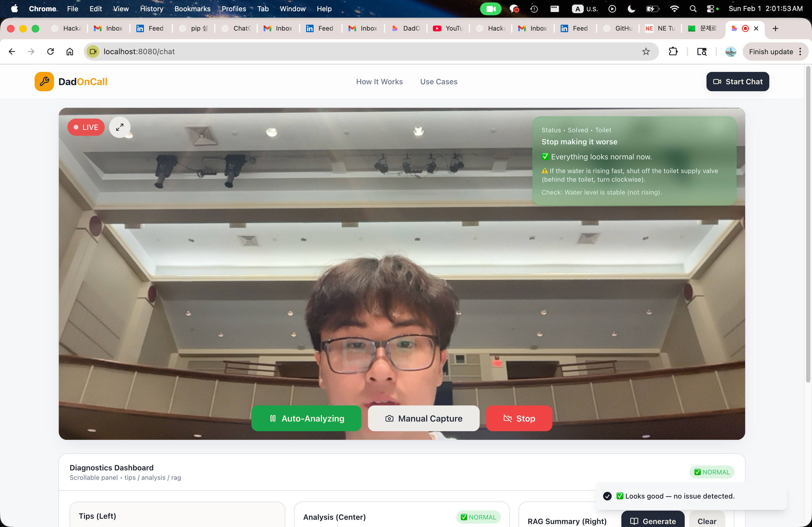This screenshot has height=527, width=812.
Task: Toggle the Auto-Analyzing pause button
Action: tap(306, 418)
